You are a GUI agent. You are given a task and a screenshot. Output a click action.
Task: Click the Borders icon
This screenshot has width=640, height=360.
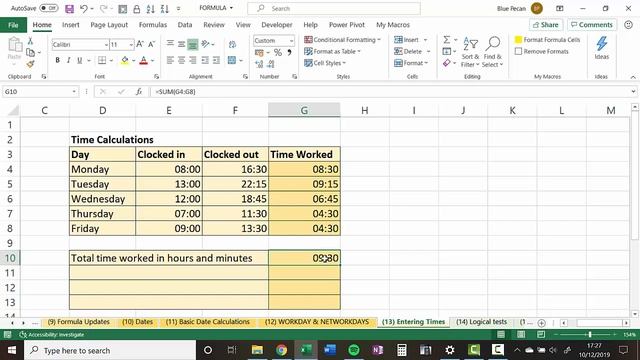click(102, 60)
